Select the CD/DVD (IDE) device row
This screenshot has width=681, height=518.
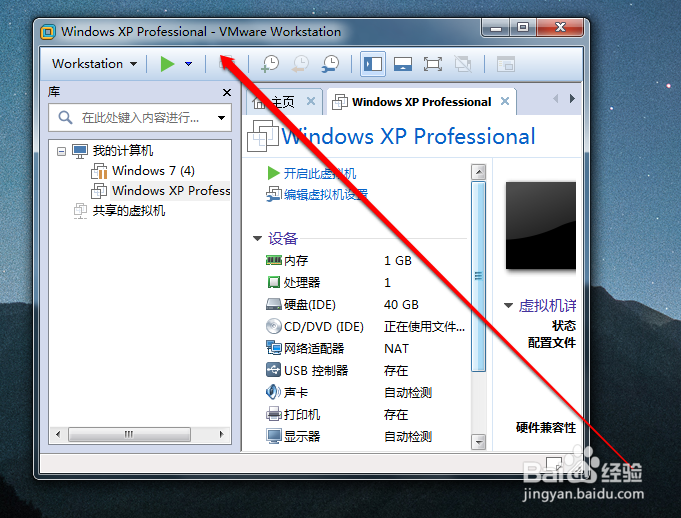click(365, 327)
